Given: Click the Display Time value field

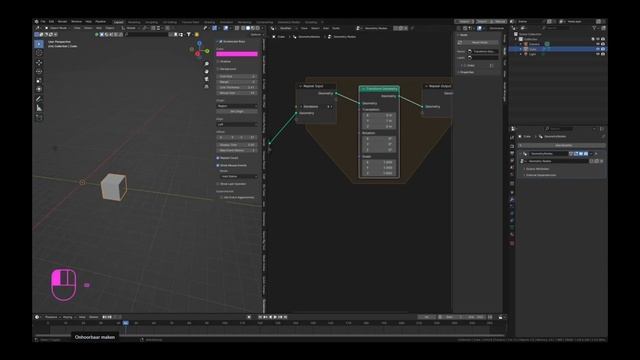Looking at the screenshot, I should coord(237,145).
